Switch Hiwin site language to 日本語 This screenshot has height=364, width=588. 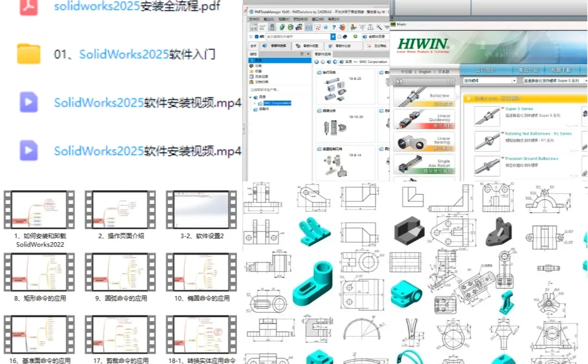pyautogui.click(x=444, y=72)
